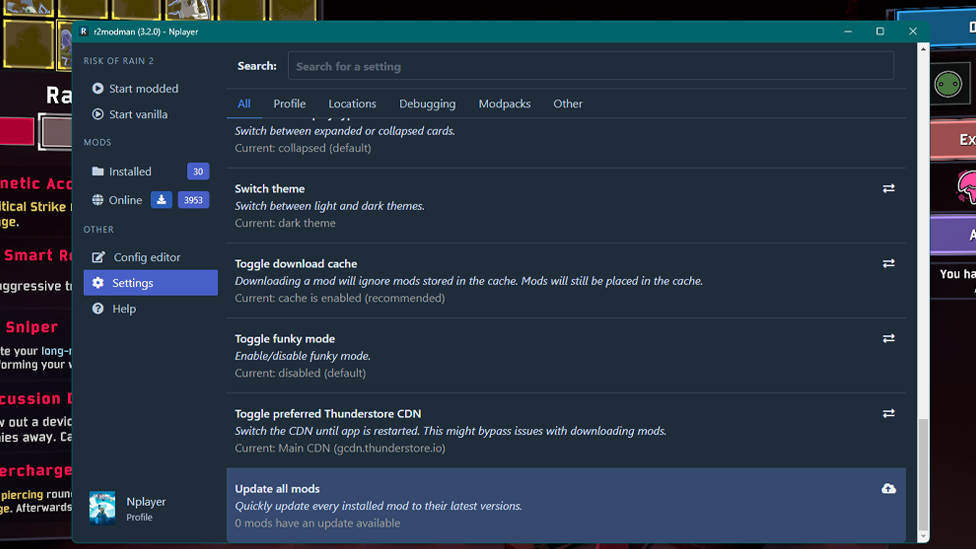Click the 3953 online mods badge
The width and height of the screenshot is (976, 549).
pyautogui.click(x=193, y=200)
